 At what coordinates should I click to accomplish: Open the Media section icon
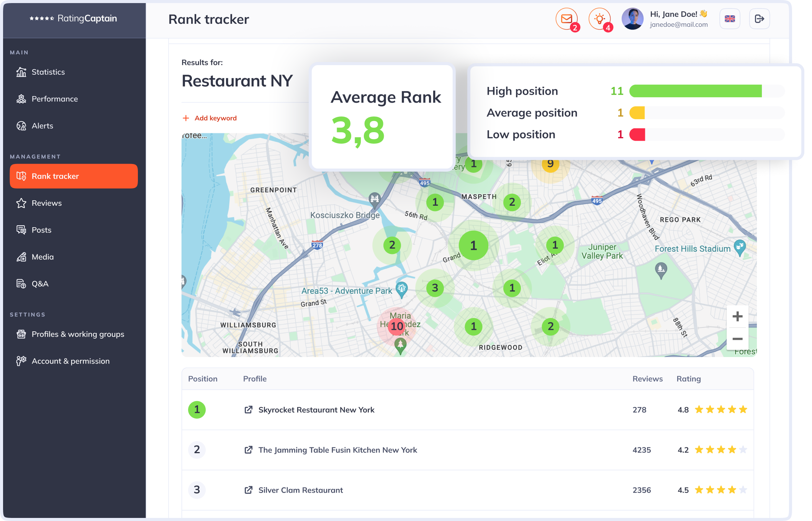pyautogui.click(x=21, y=256)
